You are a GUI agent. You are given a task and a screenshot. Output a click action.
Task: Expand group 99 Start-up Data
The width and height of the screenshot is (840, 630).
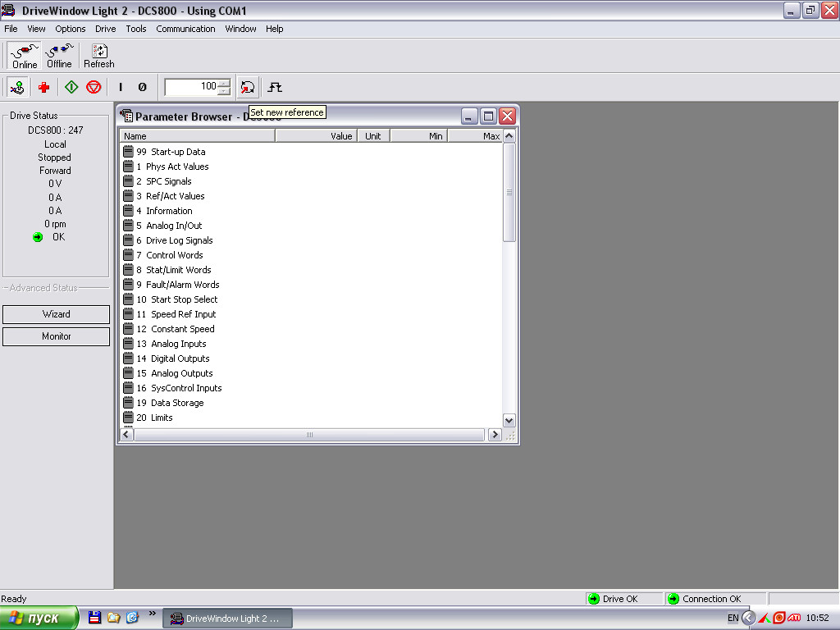click(x=164, y=152)
